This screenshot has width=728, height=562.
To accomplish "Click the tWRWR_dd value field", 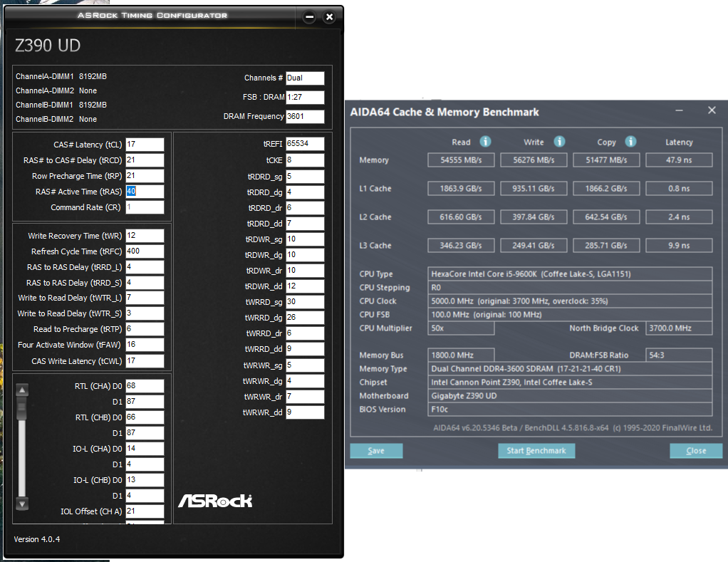I will pyautogui.click(x=305, y=412).
